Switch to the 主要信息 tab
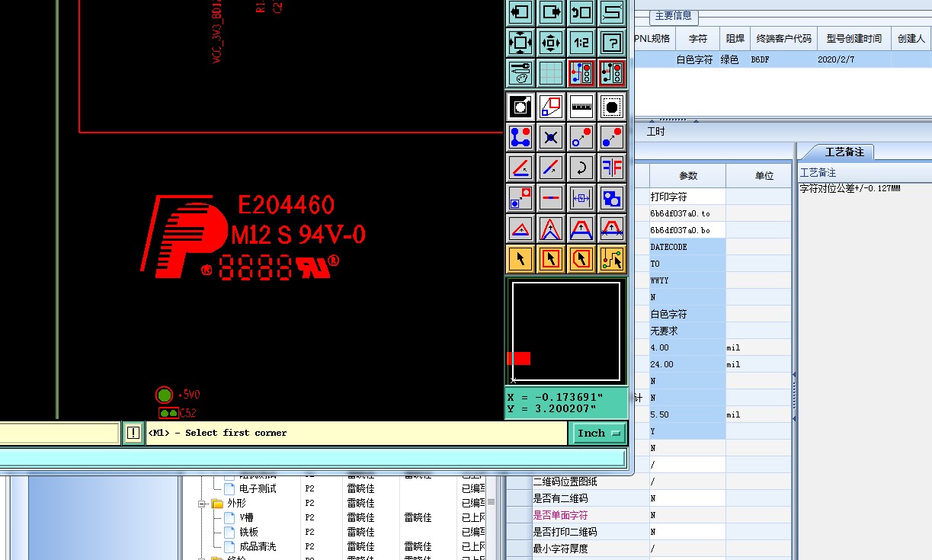Viewport: 932px width, 560px height. click(x=674, y=15)
